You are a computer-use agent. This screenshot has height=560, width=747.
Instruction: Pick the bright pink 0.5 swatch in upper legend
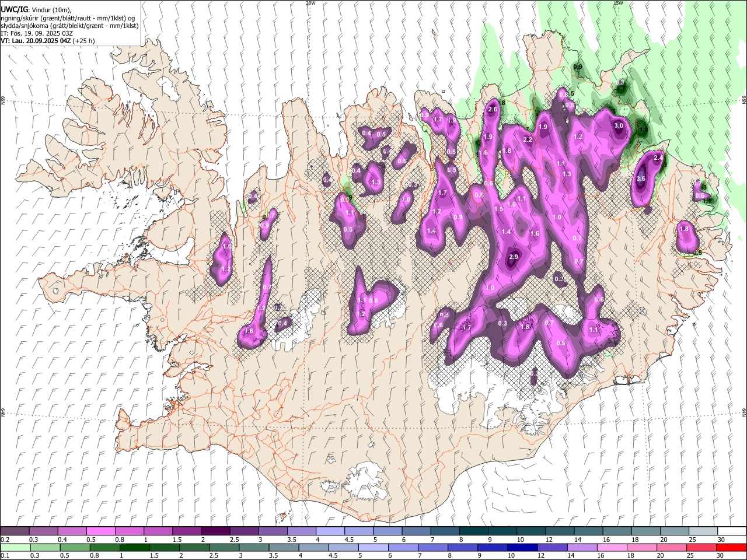coord(100,531)
